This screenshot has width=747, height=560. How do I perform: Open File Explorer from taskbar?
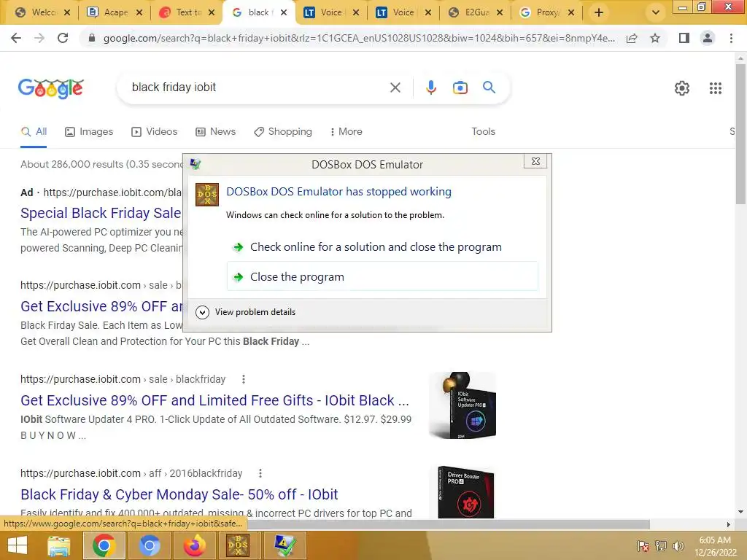point(58,545)
